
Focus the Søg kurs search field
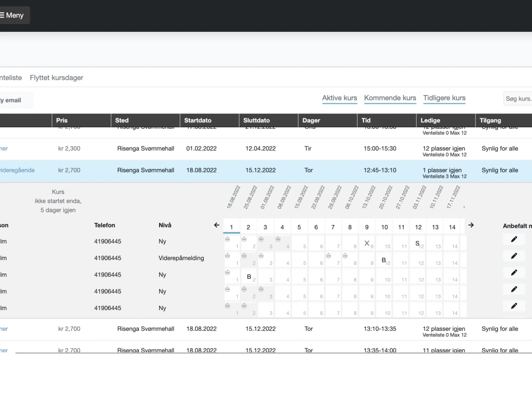point(518,99)
